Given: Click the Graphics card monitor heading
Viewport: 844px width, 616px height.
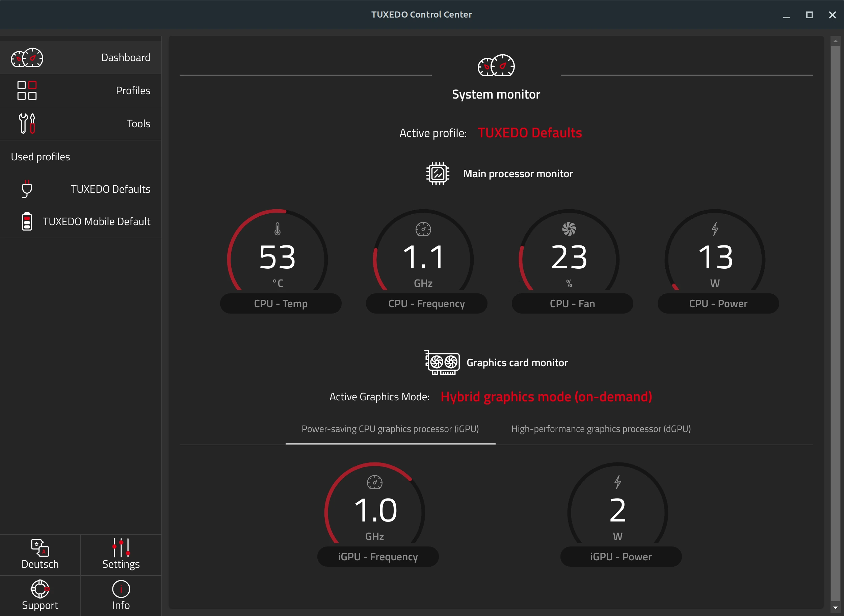Looking at the screenshot, I should click(x=517, y=363).
